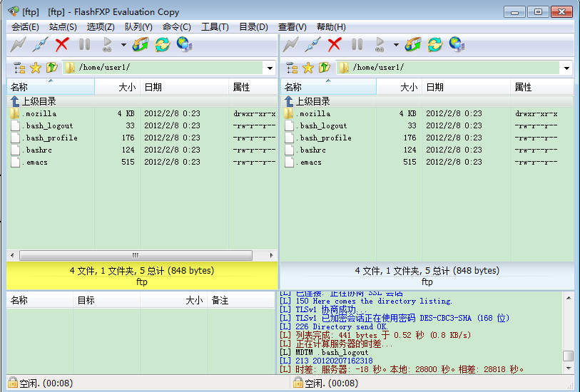This screenshot has width=580, height=392.
Task: Click the left pane globe switch-to-local icon
Action: (184, 45)
